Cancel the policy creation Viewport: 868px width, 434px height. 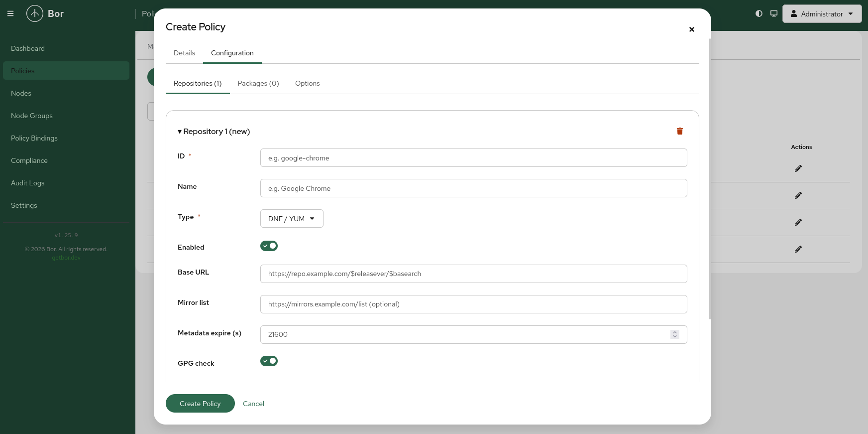(253, 404)
